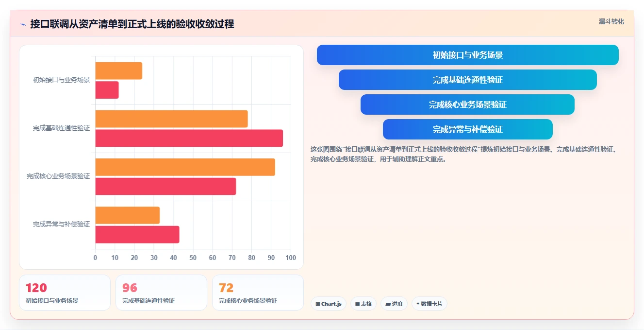
Task: Click the chart axis label 初始接口与业务场景
Action: click(61, 80)
